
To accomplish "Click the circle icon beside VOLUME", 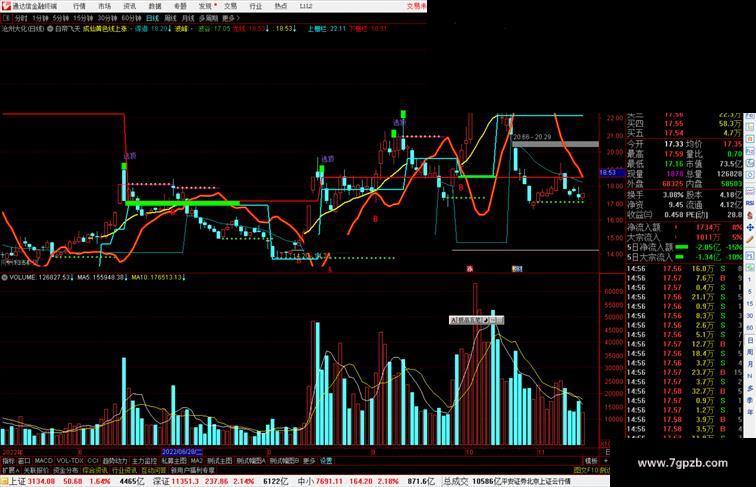I will [4, 277].
